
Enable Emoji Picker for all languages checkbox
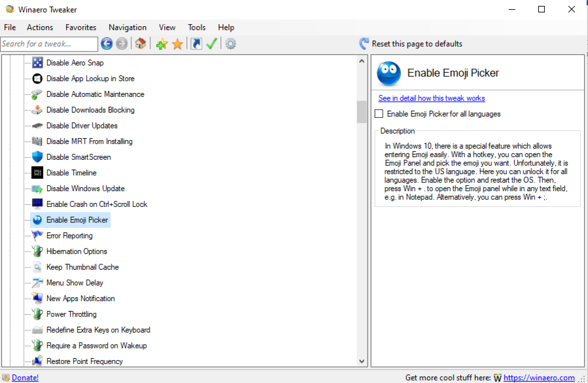[x=379, y=114]
